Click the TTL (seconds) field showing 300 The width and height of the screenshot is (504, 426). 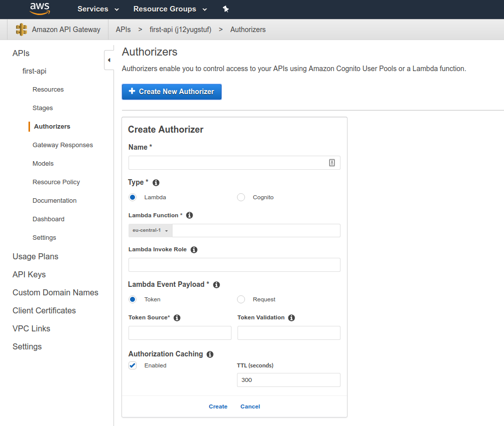[288, 380]
